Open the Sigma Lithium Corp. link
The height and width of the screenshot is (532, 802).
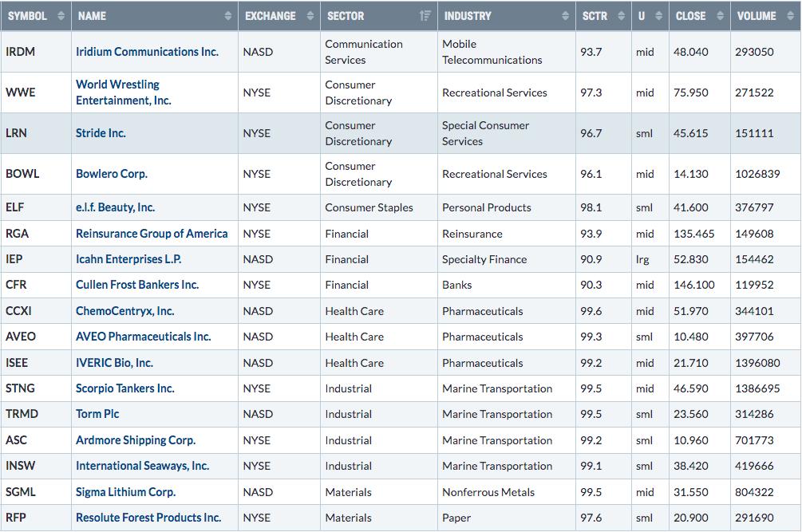[x=126, y=491]
